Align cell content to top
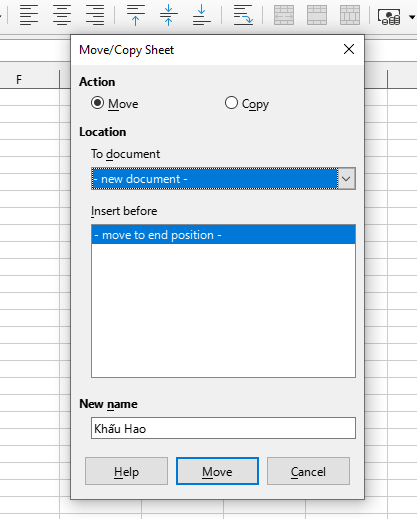 (x=136, y=15)
